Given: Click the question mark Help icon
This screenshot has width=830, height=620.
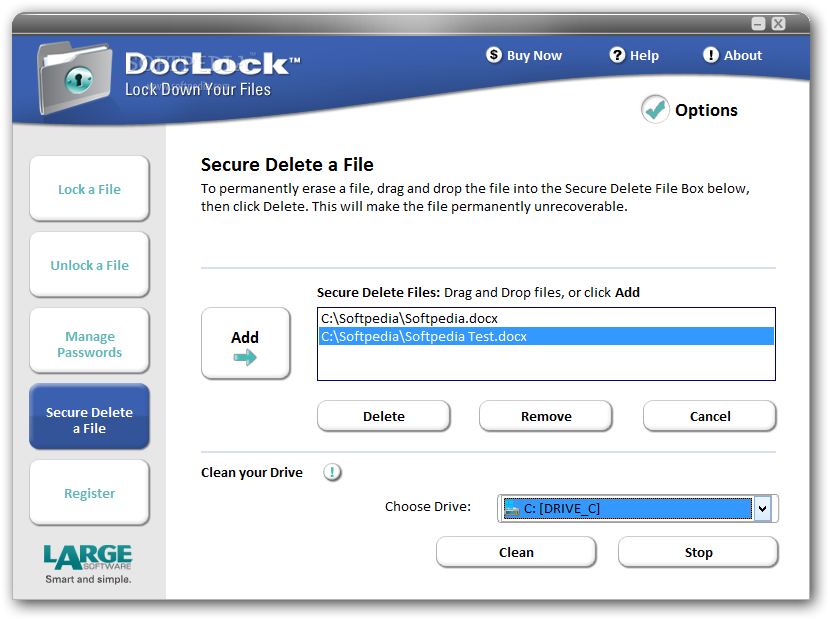Looking at the screenshot, I should [617, 55].
